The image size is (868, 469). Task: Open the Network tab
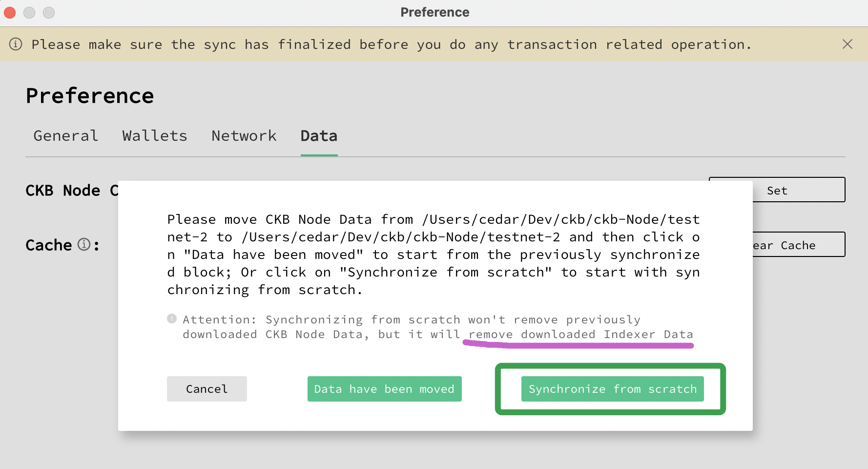tap(244, 135)
